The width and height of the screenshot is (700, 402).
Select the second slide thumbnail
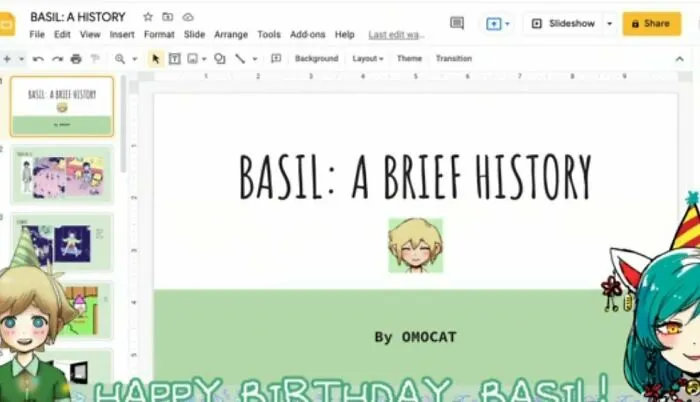click(62, 174)
